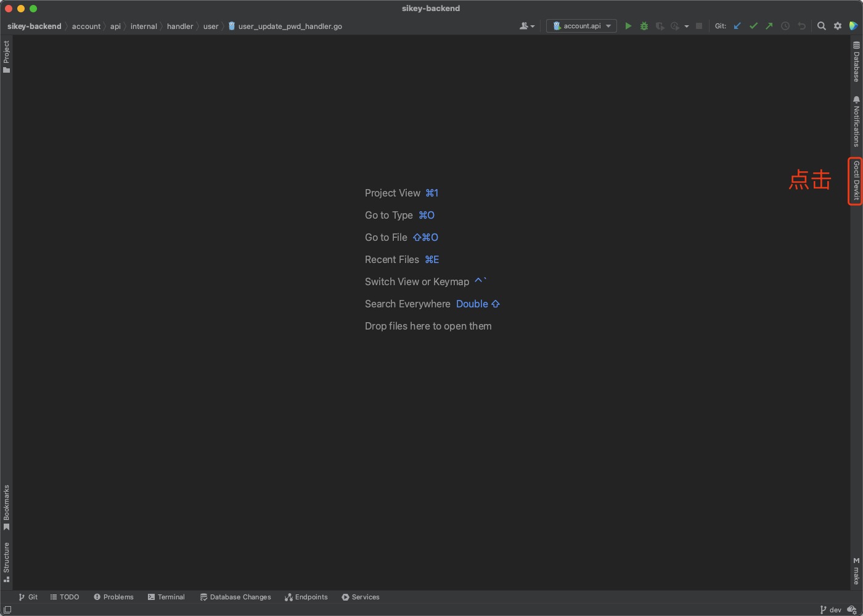Open the Project tool window
The height and width of the screenshot is (616, 863).
pyautogui.click(x=6, y=57)
